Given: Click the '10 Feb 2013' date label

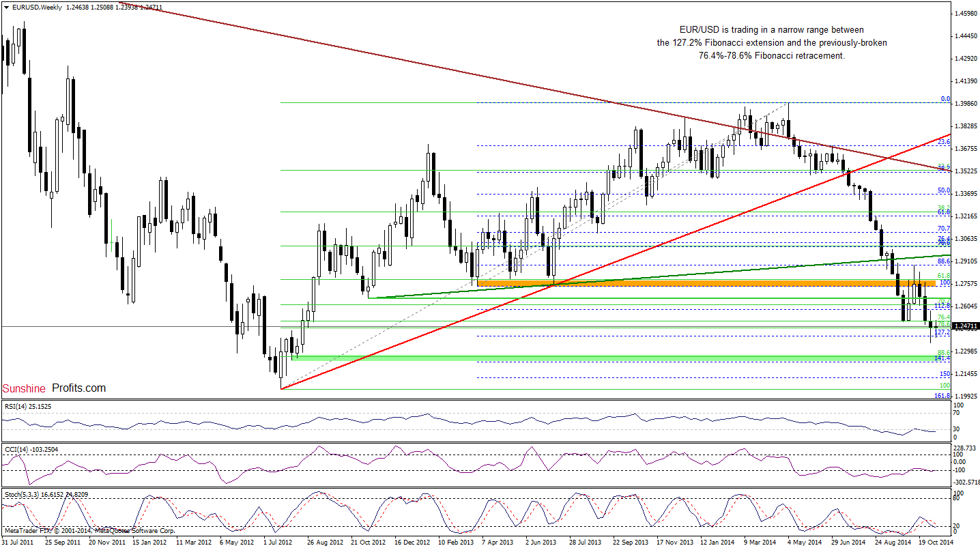Looking at the screenshot, I should 457,542.
